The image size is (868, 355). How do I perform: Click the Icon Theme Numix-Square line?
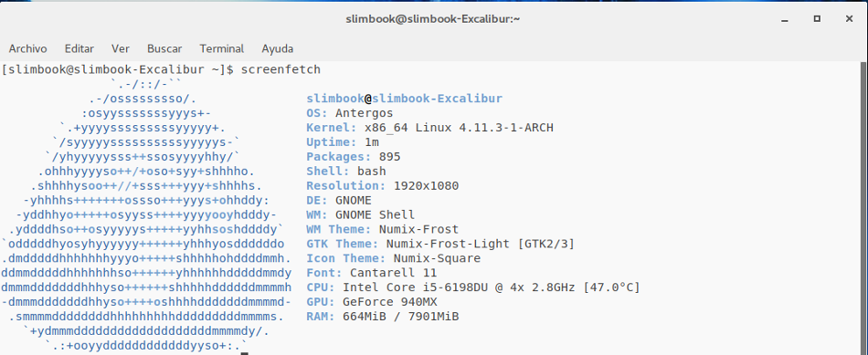(393, 258)
